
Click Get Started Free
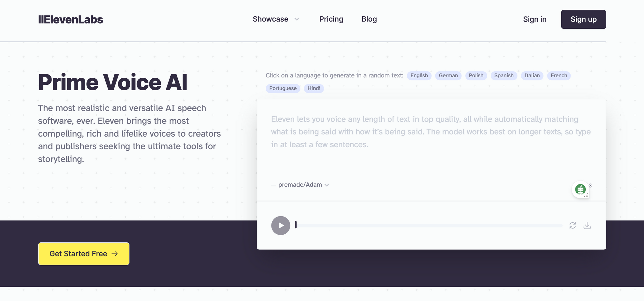(x=83, y=254)
